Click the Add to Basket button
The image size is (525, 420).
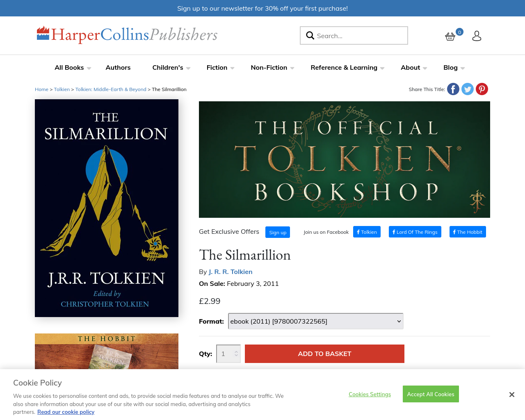point(324,354)
